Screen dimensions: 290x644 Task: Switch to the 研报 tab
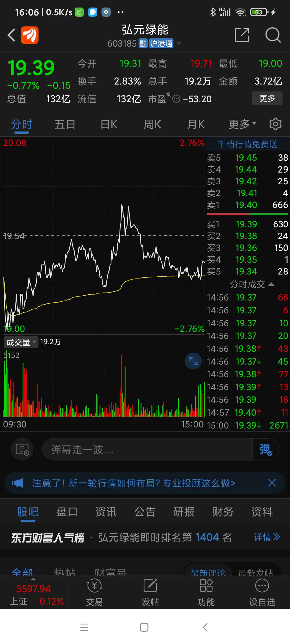pyautogui.click(x=184, y=512)
